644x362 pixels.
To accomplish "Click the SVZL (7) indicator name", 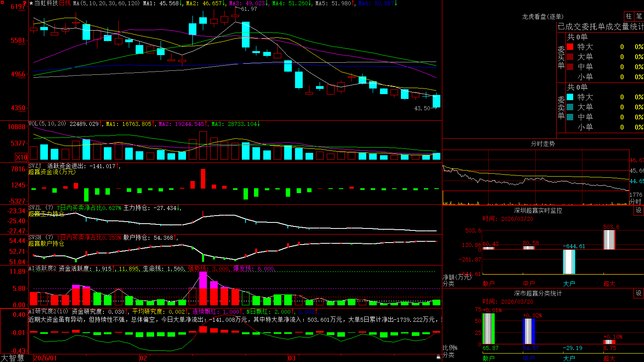I will (41, 208).
